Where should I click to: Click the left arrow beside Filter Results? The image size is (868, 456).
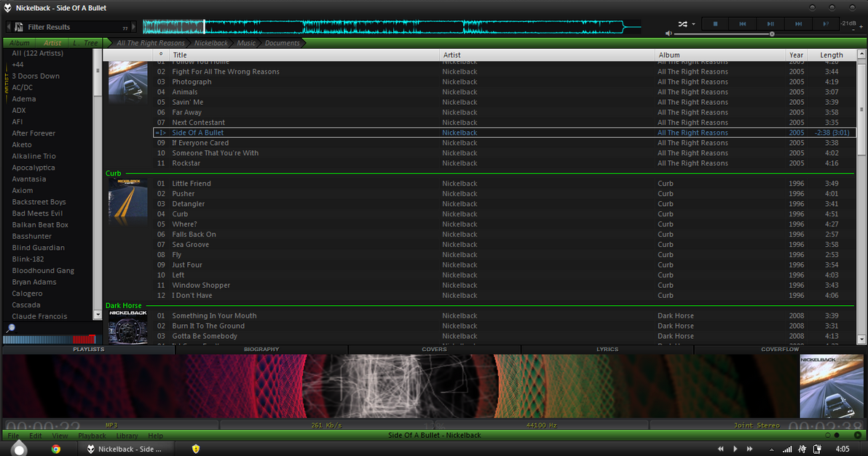[x=9, y=27]
